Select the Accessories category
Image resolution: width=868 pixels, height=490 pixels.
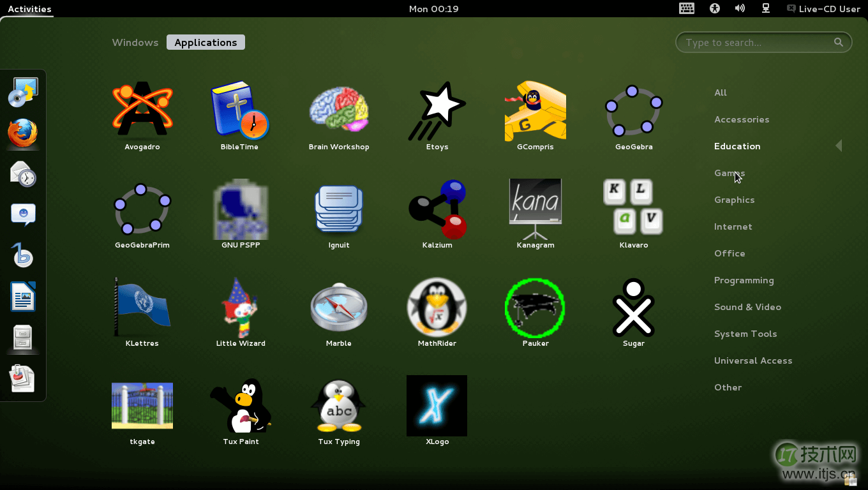pos(742,119)
